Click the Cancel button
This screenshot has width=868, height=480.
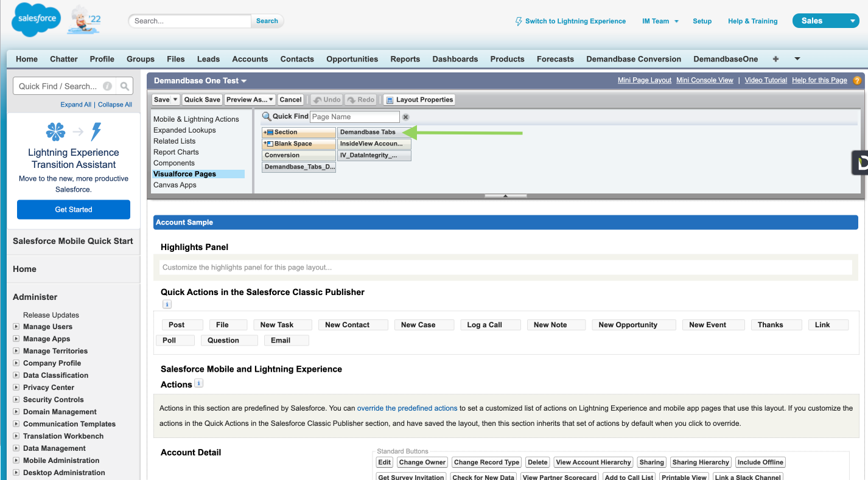(290, 100)
